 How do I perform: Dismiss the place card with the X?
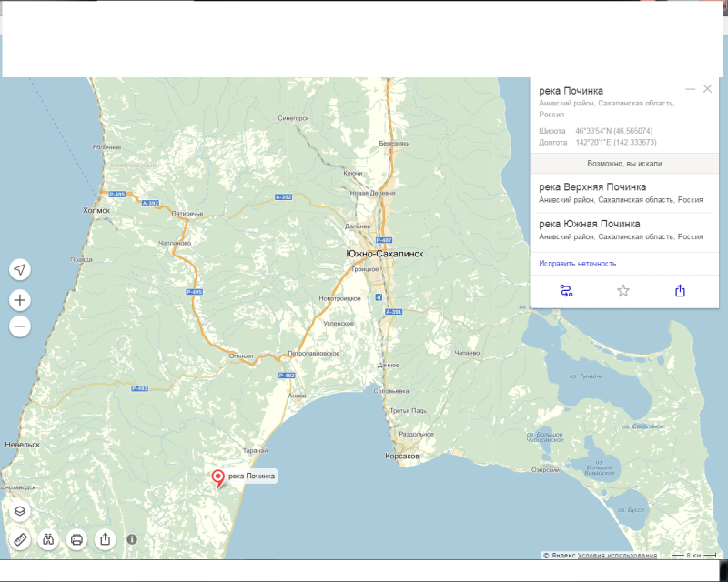tap(709, 88)
